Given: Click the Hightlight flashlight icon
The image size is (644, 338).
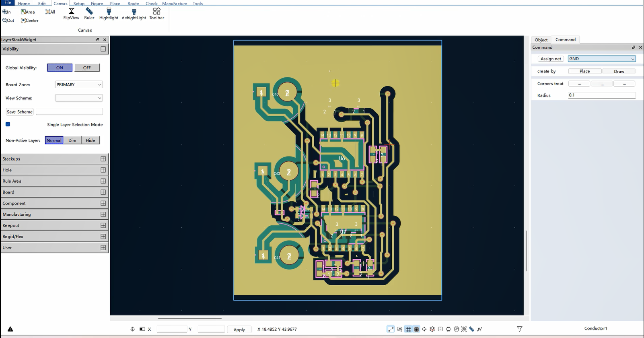Looking at the screenshot, I should [x=109, y=11].
